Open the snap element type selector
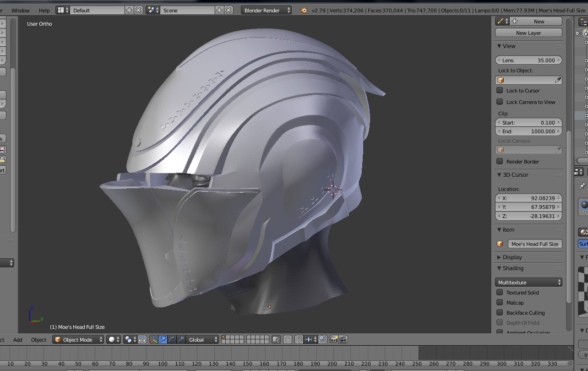588x371 pixels. pos(311,340)
